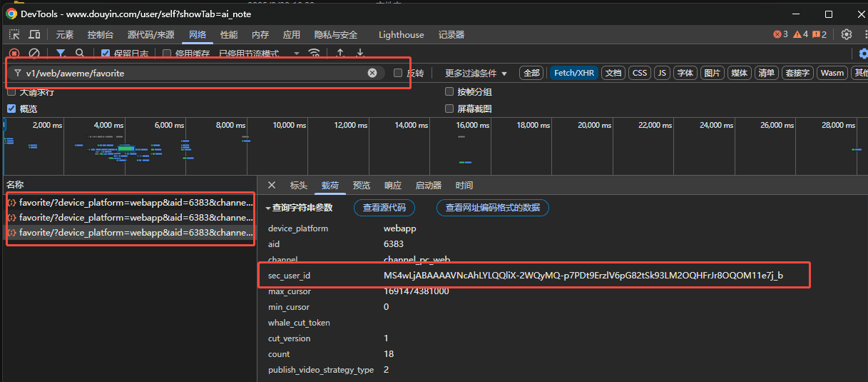
Task: Open the network search magnifier
Action: pos(80,54)
